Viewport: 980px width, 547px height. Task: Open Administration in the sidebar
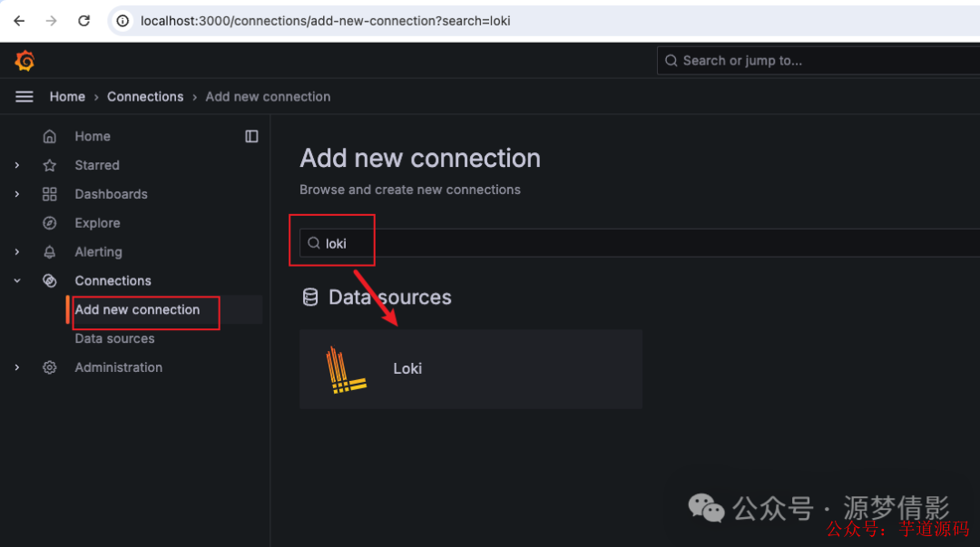119,367
